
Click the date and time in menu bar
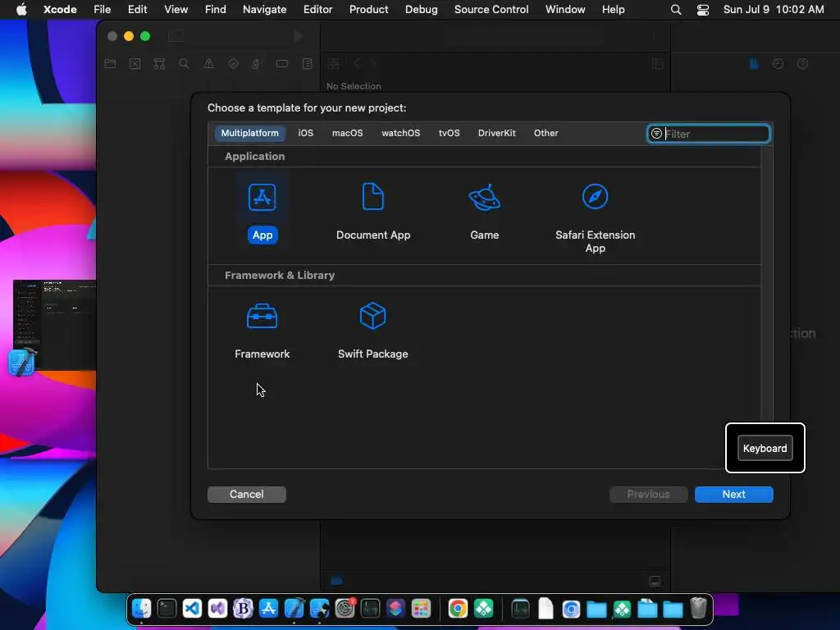pyautogui.click(x=774, y=10)
